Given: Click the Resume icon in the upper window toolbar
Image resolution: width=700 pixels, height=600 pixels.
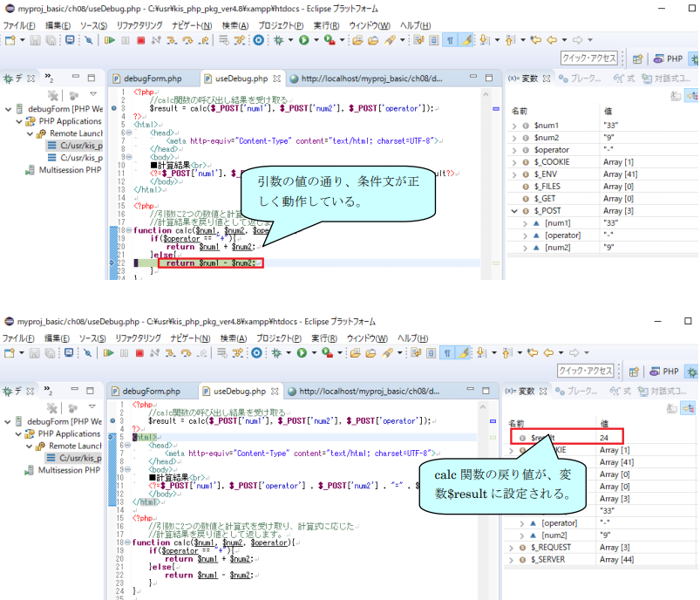Looking at the screenshot, I should (x=110, y=40).
